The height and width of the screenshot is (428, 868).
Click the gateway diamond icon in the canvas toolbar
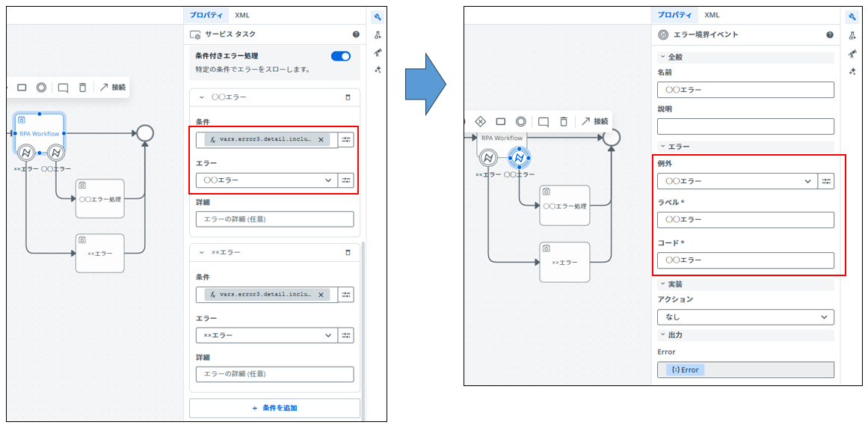[x=481, y=121]
